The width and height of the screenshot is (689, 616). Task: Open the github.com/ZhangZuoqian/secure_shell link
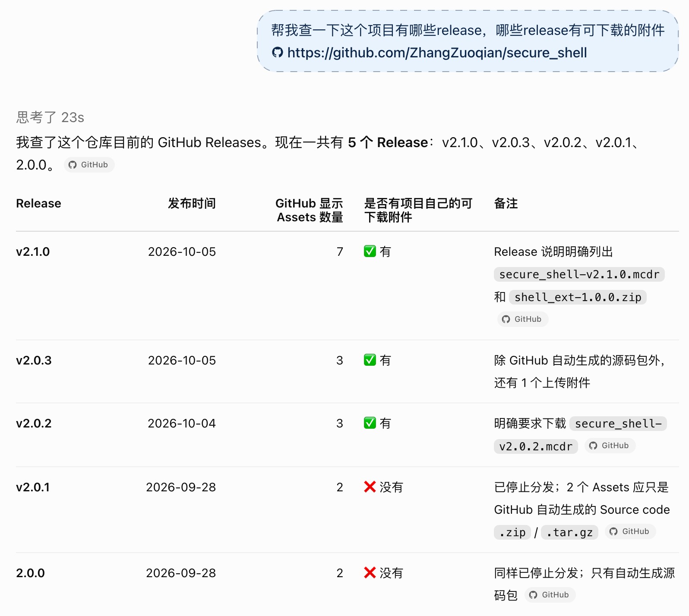coord(437,53)
